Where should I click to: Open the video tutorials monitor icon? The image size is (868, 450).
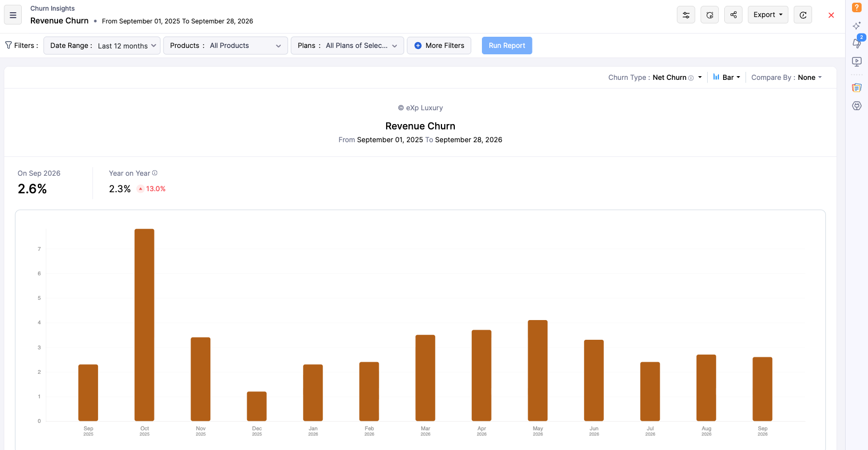[857, 61]
